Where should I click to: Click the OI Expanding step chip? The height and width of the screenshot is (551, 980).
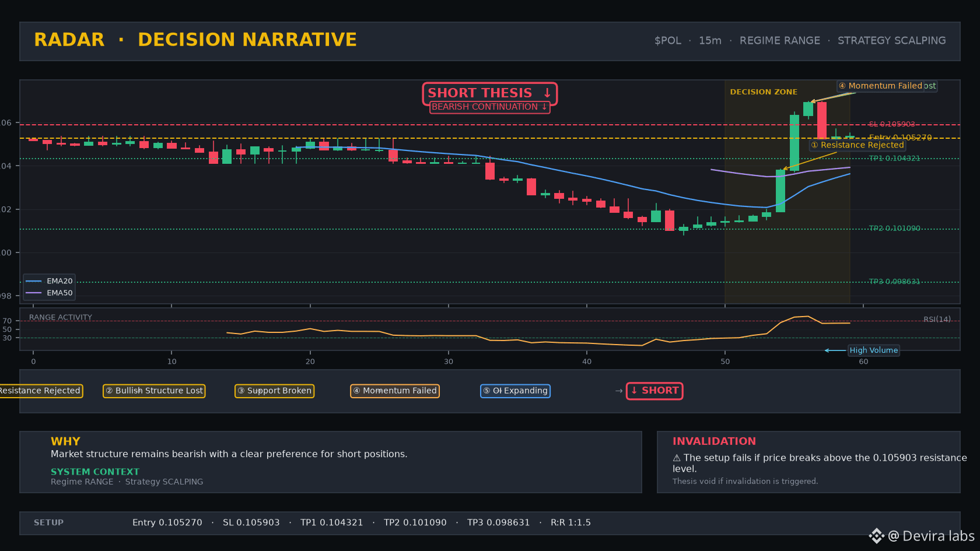coord(515,391)
